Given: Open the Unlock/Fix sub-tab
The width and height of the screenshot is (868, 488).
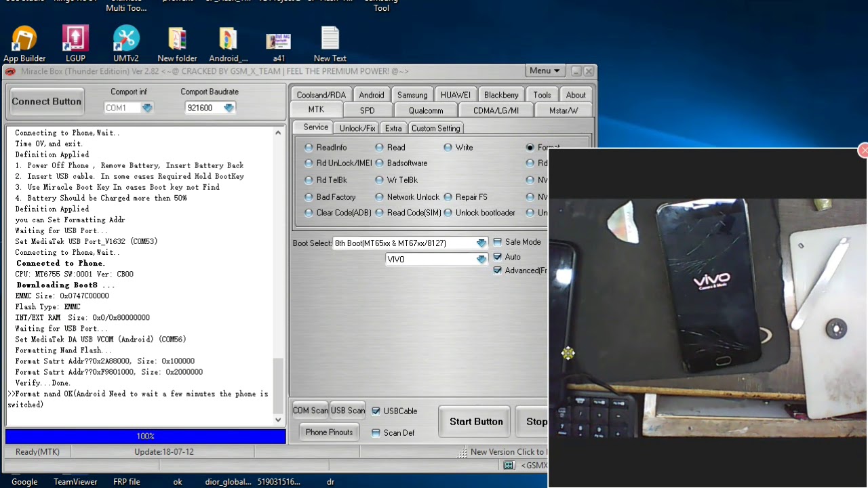Looking at the screenshot, I should pyautogui.click(x=357, y=128).
